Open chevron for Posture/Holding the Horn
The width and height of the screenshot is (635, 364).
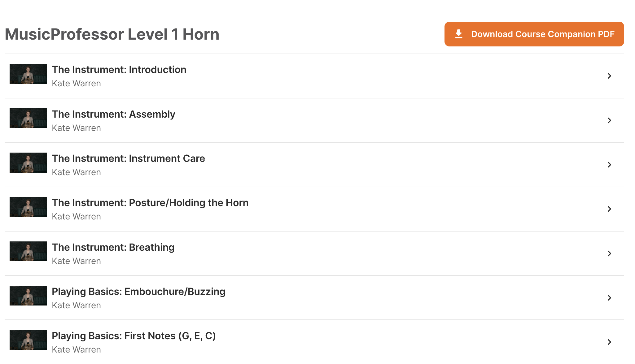[609, 209]
